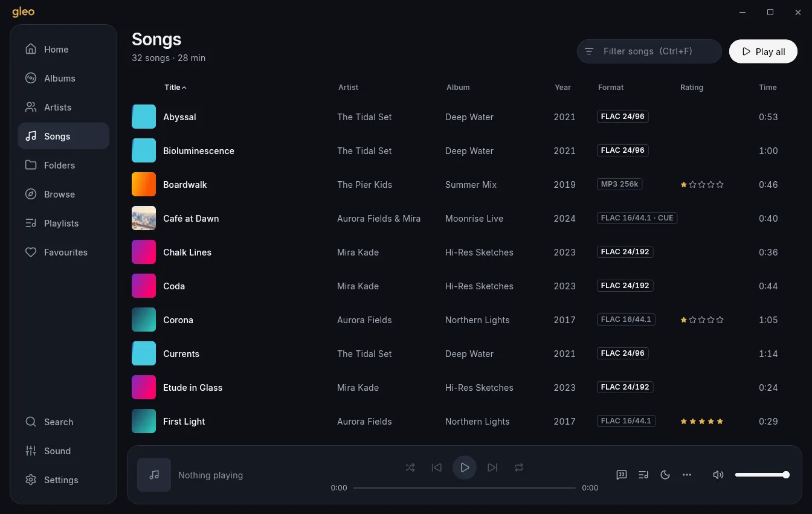Select Songs in the sidebar

63,137
